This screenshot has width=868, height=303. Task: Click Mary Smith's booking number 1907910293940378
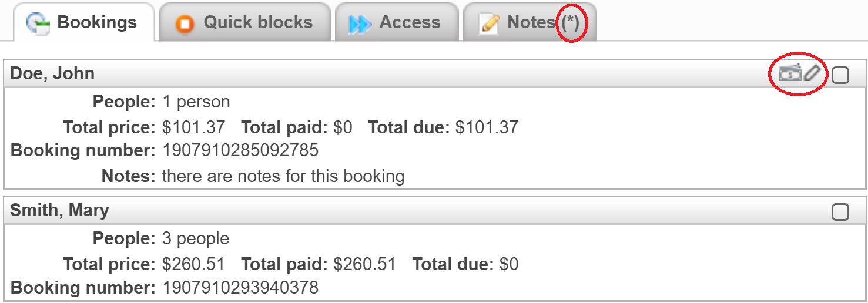click(x=240, y=288)
